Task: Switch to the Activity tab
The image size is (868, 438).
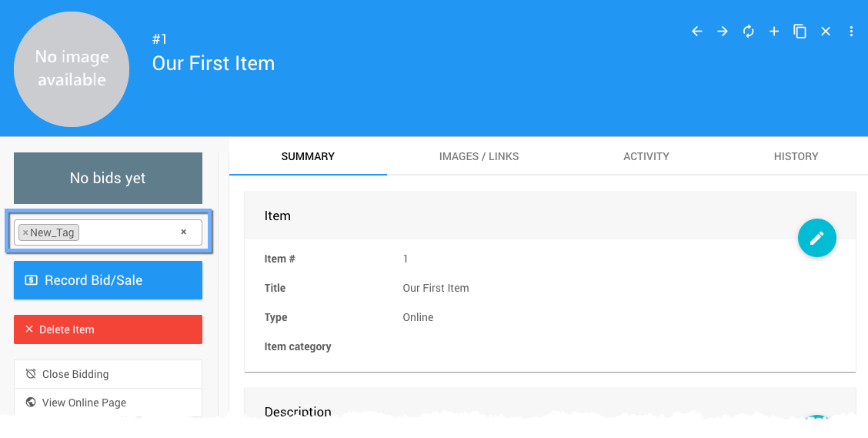Action: click(x=646, y=156)
